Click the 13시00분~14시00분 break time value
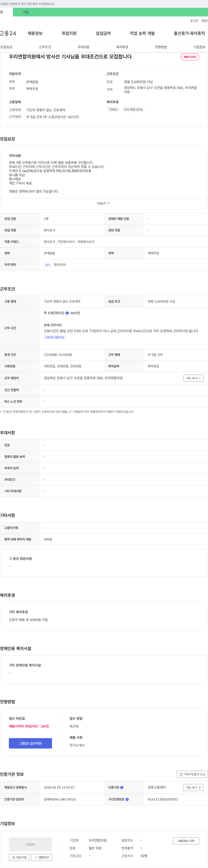 click(x=58, y=355)
